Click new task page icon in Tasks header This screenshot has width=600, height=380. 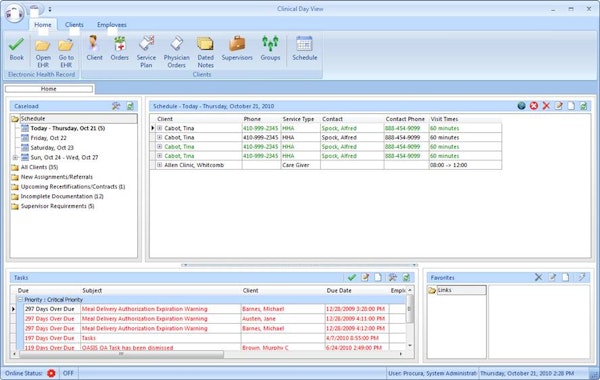point(378,277)
